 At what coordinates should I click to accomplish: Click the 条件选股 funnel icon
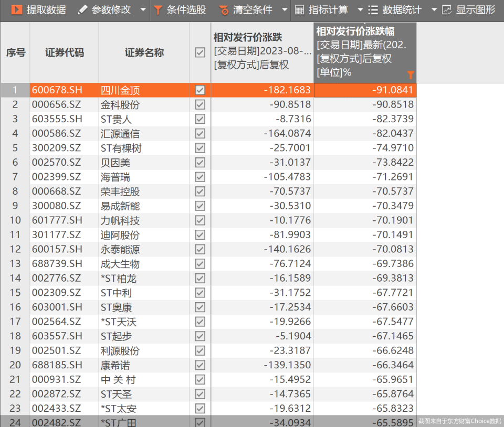pos(158,10)
